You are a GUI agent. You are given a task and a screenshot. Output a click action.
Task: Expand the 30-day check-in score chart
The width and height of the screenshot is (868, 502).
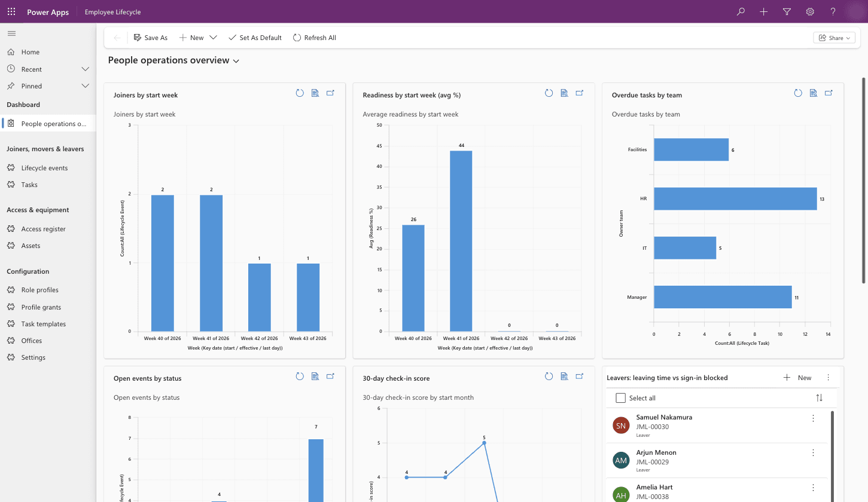pos(580,376)
